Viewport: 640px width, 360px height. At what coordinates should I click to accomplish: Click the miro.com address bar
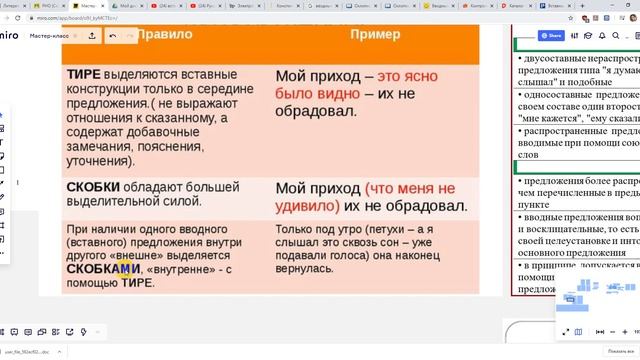(x=298, y=18)
